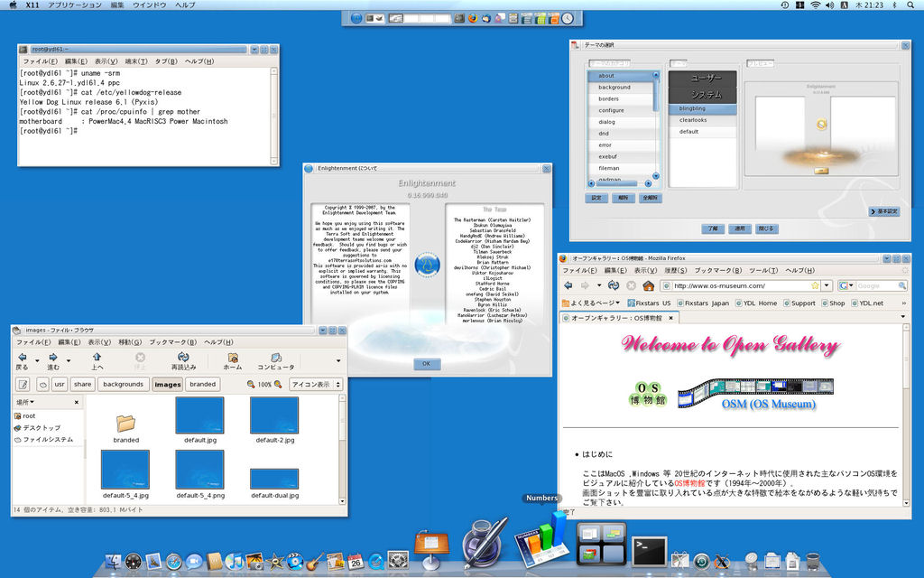Open the Fixstars Japan bookmark
The height and width of the screenshot is (578, 924).
pos(703,303)
